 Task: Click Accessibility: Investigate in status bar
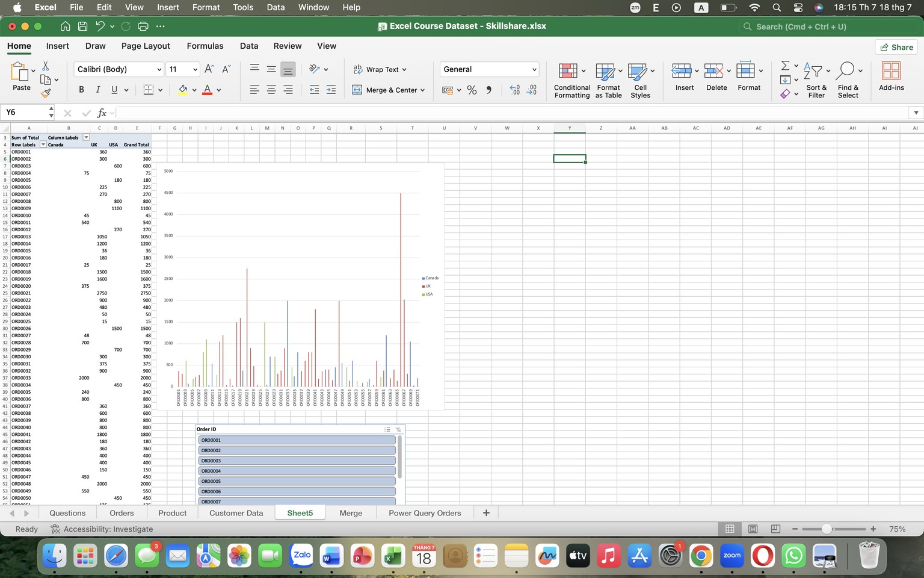click(102, 529)
